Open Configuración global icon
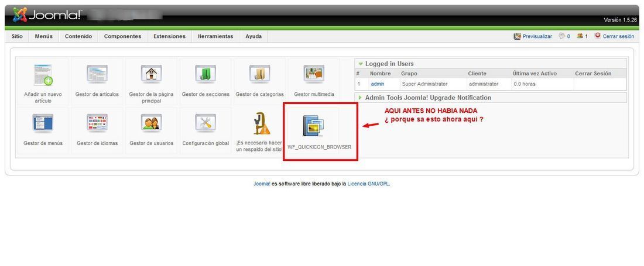The height and width of the screenshot is (266, 644). tap(205, 124)
